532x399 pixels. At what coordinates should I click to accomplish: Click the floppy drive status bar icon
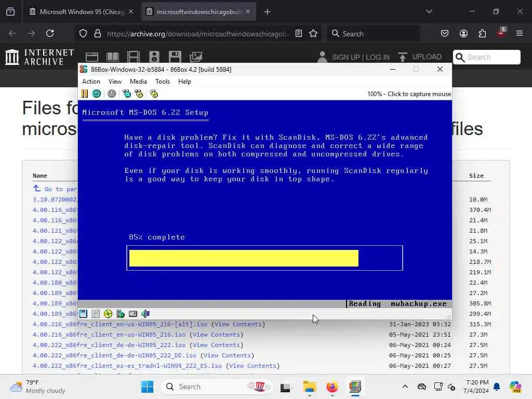pyautogui.click(x=83, y=314)
